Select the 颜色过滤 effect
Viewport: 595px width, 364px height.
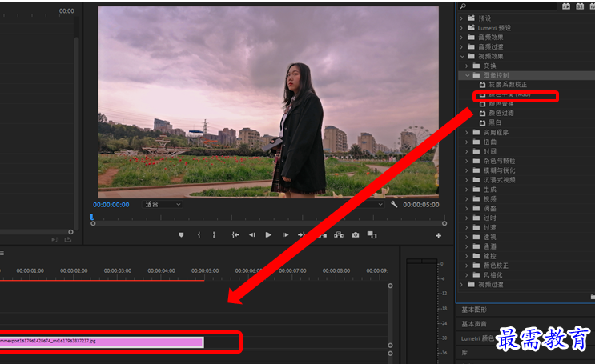[501, 113]
